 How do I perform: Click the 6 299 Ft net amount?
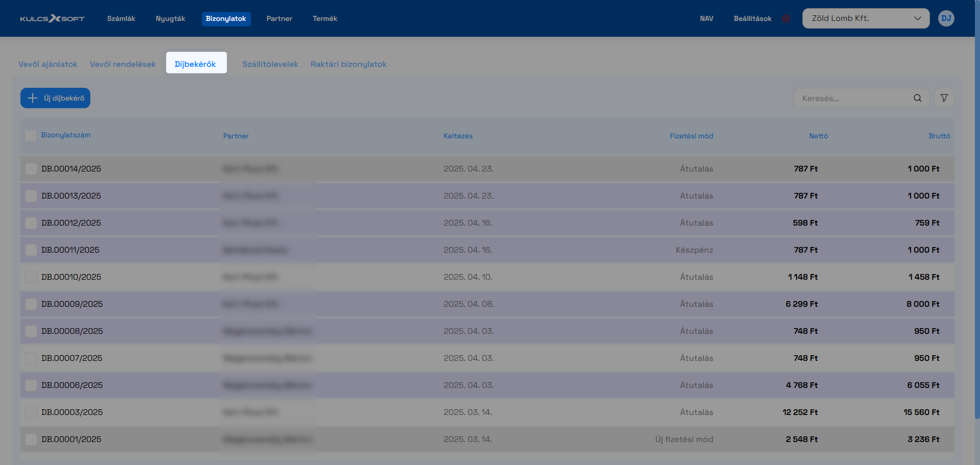801,304
